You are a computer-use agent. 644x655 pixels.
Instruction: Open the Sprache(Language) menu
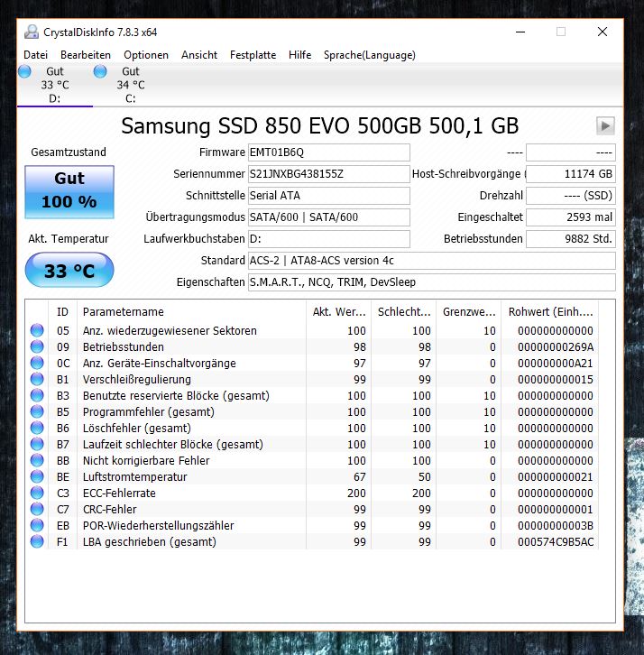pos(370,55)
